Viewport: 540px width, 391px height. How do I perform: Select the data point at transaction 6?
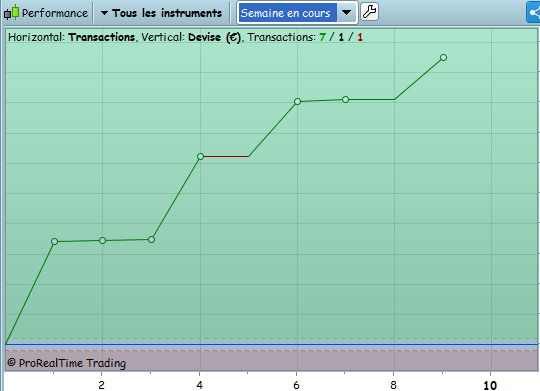(x=298, y=101)
